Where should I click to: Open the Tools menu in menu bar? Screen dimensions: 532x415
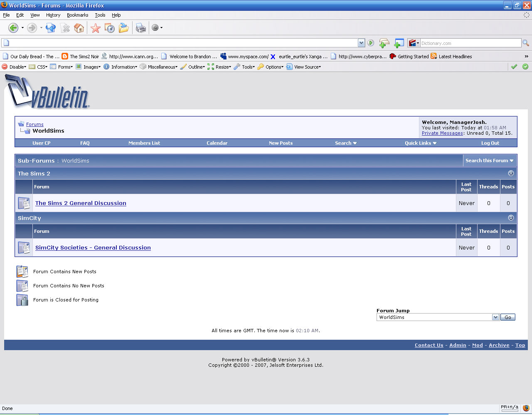pyautogui.click(x=100, y=15)
